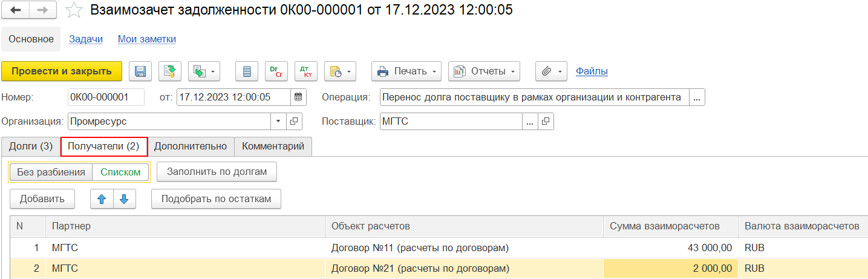Show Дт/Кт postings icon

click(x=305, y=71)
